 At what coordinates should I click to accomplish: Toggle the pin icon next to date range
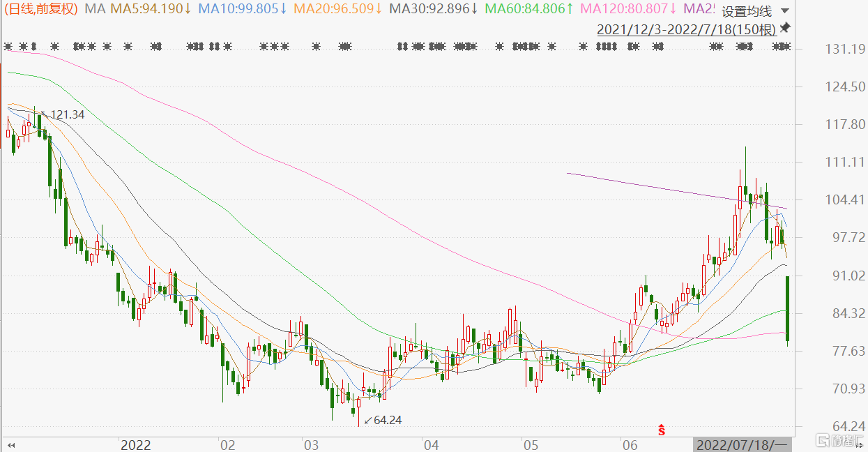[786, 28]
